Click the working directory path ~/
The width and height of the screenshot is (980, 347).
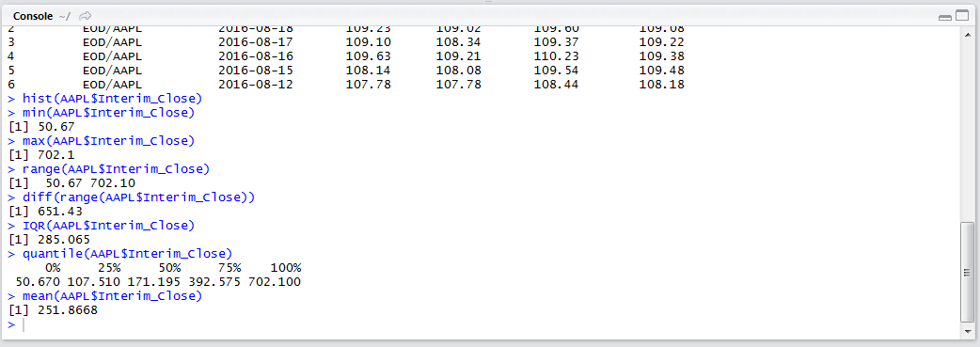65,16
